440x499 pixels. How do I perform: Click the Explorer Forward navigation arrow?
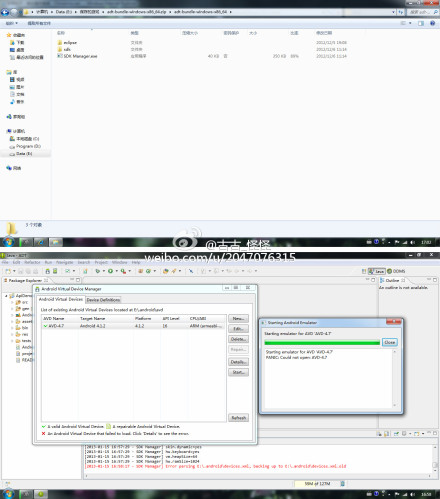[14, 12]
